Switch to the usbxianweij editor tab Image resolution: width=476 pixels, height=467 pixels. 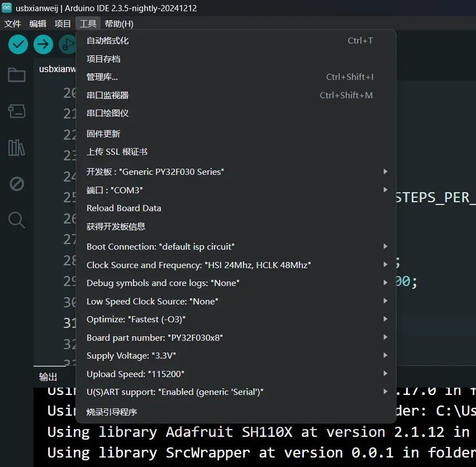pyautogui.click(x=57, y=69)
